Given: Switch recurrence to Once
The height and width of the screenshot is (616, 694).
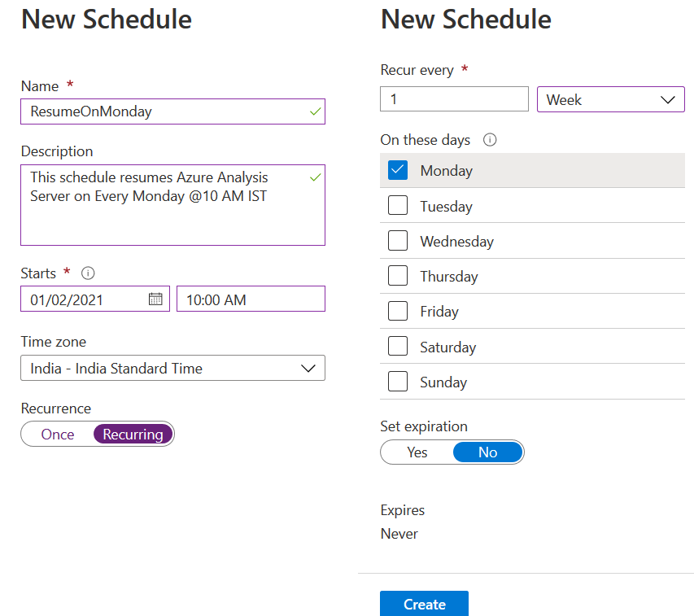Looking at the screenshot, I should (x=58, y=435).
